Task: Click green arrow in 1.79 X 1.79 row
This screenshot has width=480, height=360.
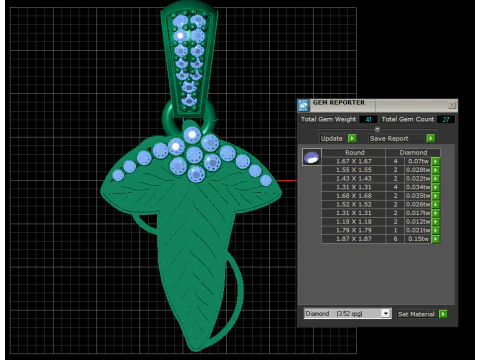Action: [x=436, y=230]
